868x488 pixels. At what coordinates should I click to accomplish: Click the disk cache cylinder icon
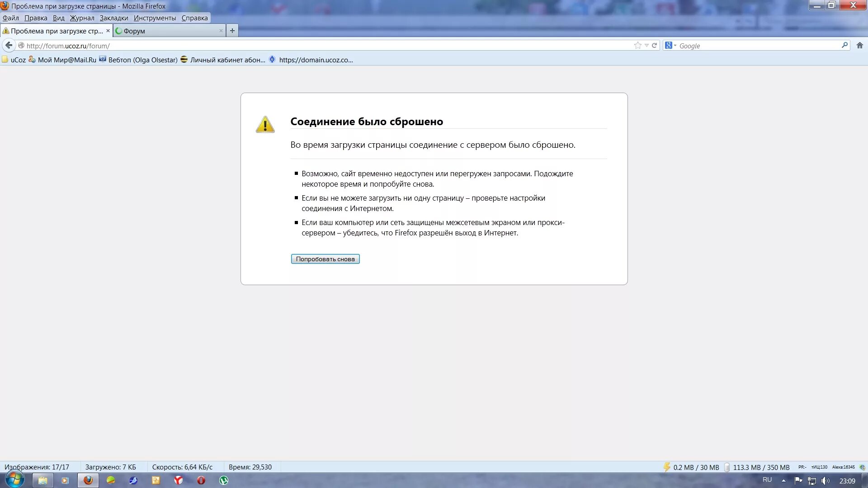[726, 467]
